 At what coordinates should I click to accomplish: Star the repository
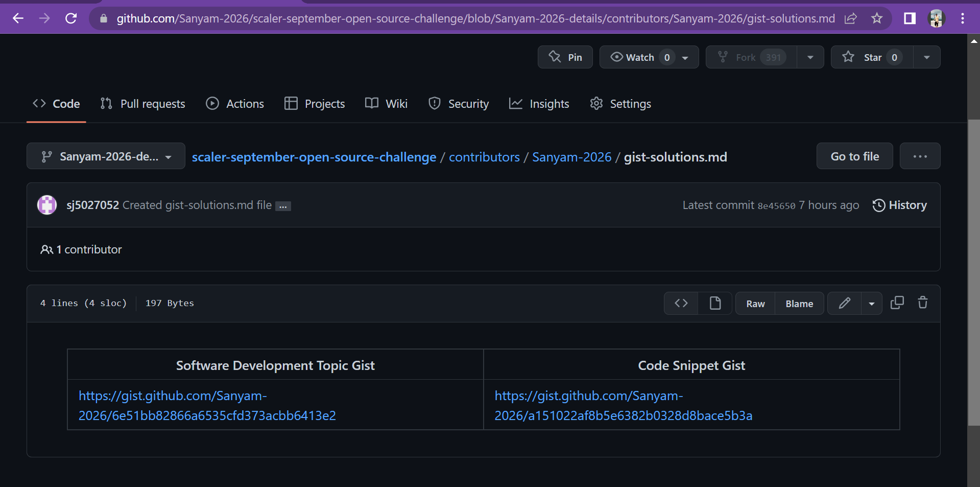[871, 57]
